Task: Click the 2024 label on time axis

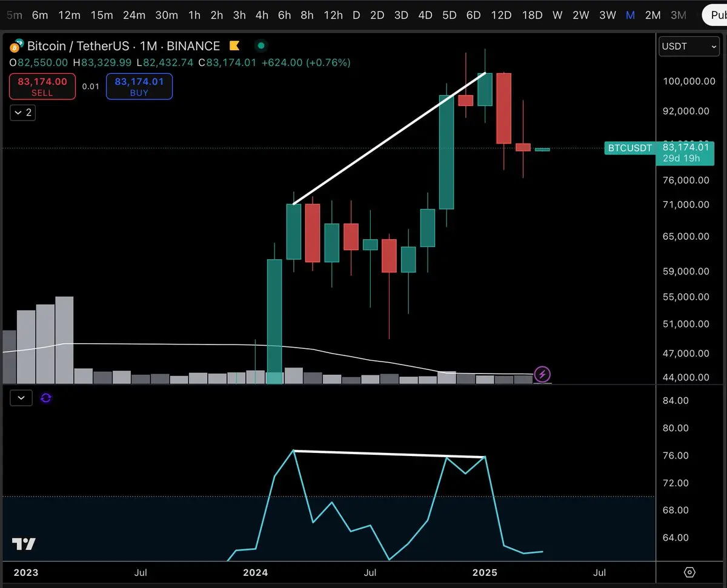Action: click(255, 572)
